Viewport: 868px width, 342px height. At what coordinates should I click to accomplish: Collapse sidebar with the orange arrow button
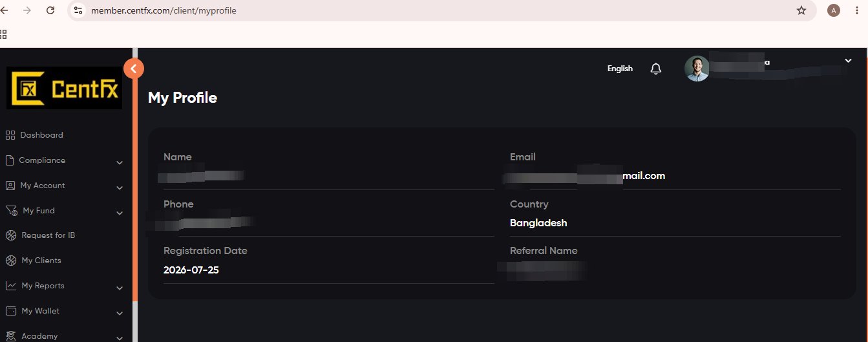click(134, 68)
